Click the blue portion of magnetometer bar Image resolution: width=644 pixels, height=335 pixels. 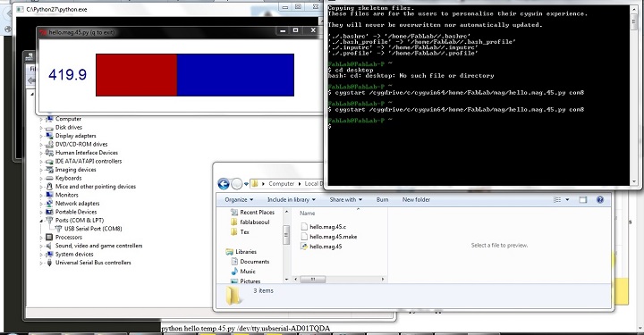pos(235,75)
